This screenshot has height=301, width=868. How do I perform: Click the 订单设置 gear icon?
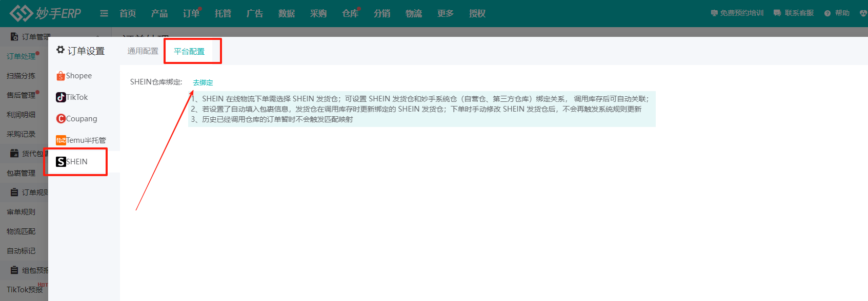pos(60,50)
